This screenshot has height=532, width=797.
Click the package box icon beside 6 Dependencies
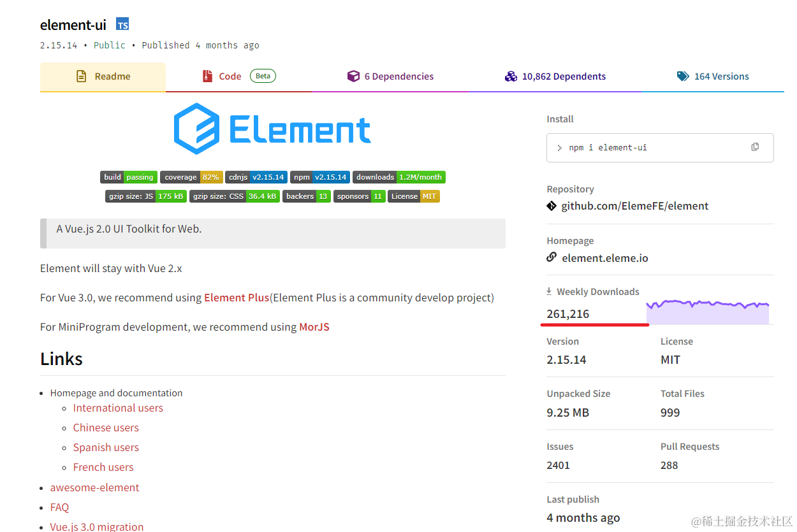coord(354,75)
